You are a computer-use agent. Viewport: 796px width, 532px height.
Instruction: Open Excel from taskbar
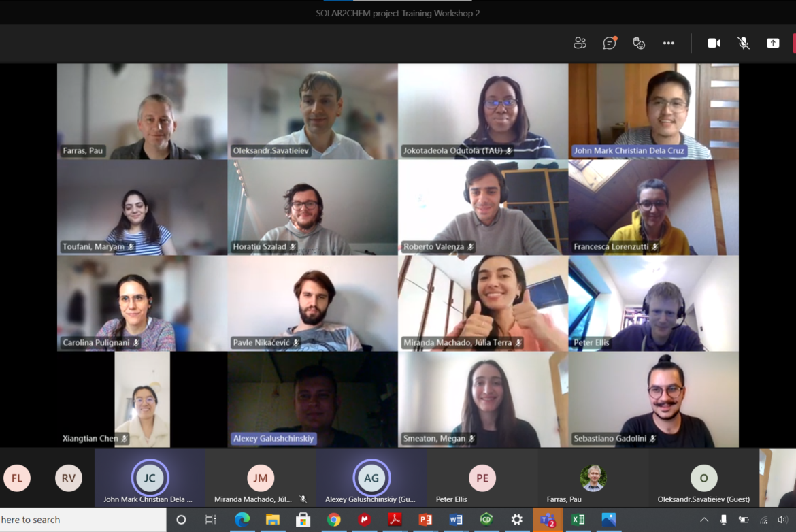[578, 520]
